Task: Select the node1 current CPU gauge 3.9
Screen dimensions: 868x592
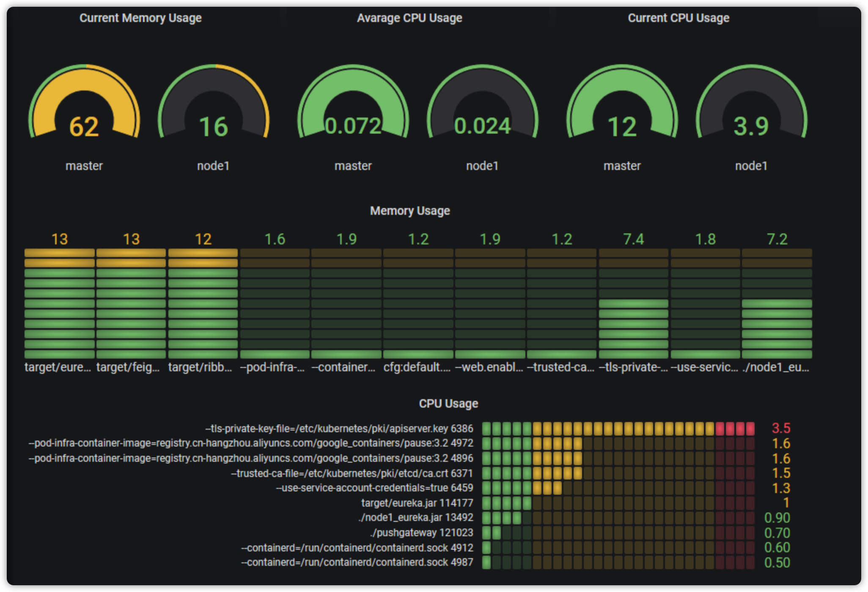Action: (752, 101)
